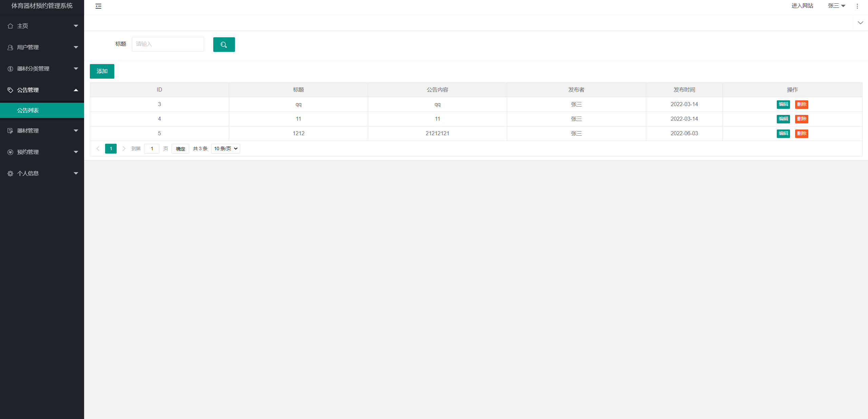
Task: Open the vertical dots more menu
Action: pos(857,6)
